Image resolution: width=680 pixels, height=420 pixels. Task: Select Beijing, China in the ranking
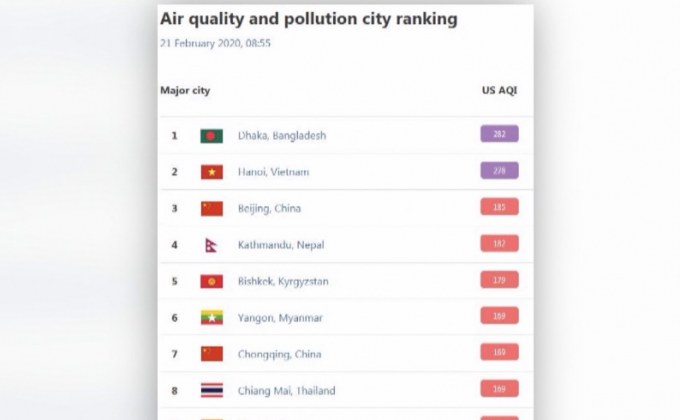tap(269, 208)
